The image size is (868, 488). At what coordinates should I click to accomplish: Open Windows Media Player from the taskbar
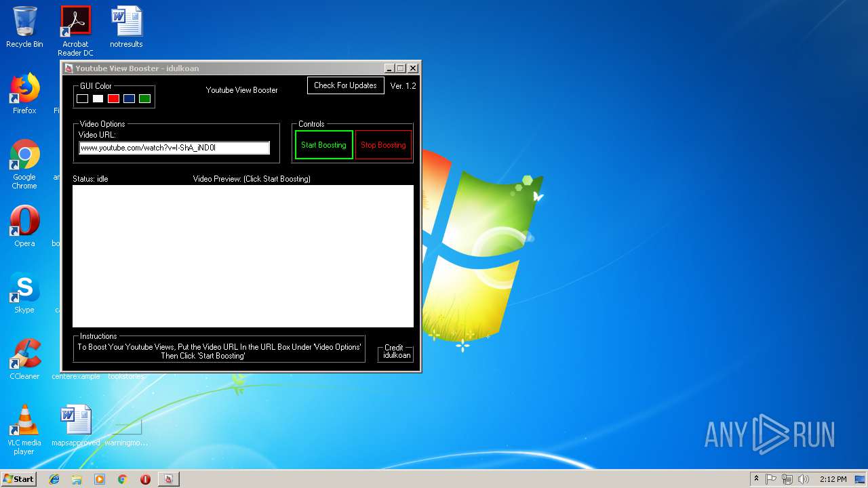100,479
